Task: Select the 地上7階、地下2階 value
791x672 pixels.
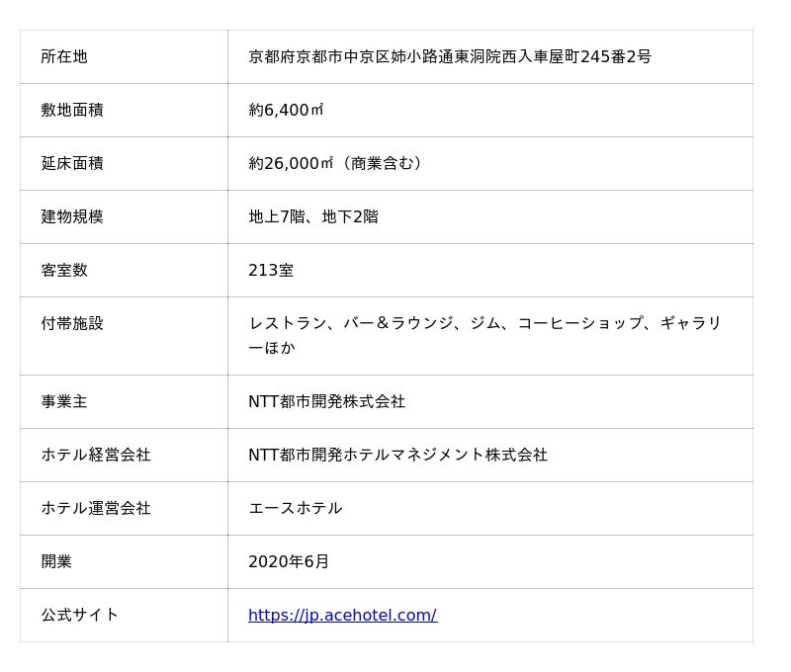Action: 312,216
